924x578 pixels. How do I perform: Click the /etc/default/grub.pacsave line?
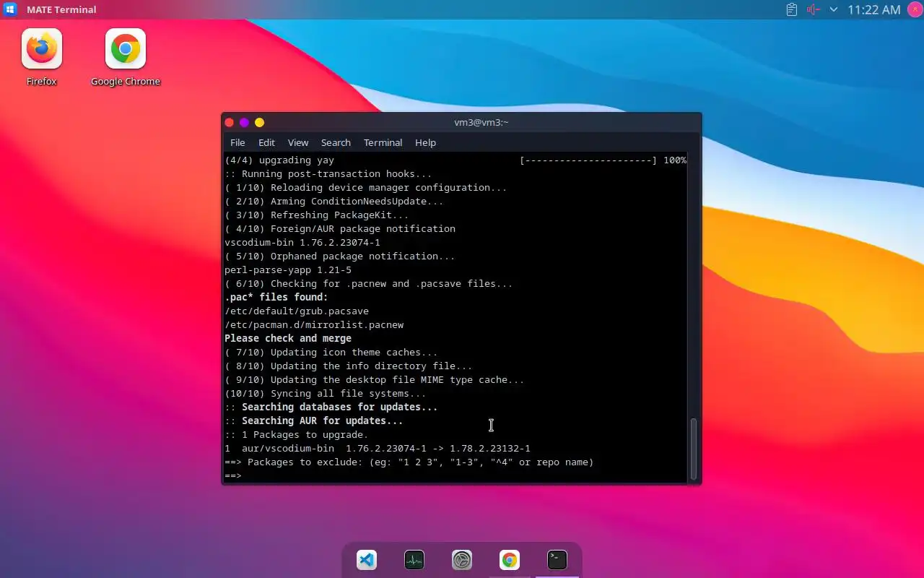click(x=297, y=311)
